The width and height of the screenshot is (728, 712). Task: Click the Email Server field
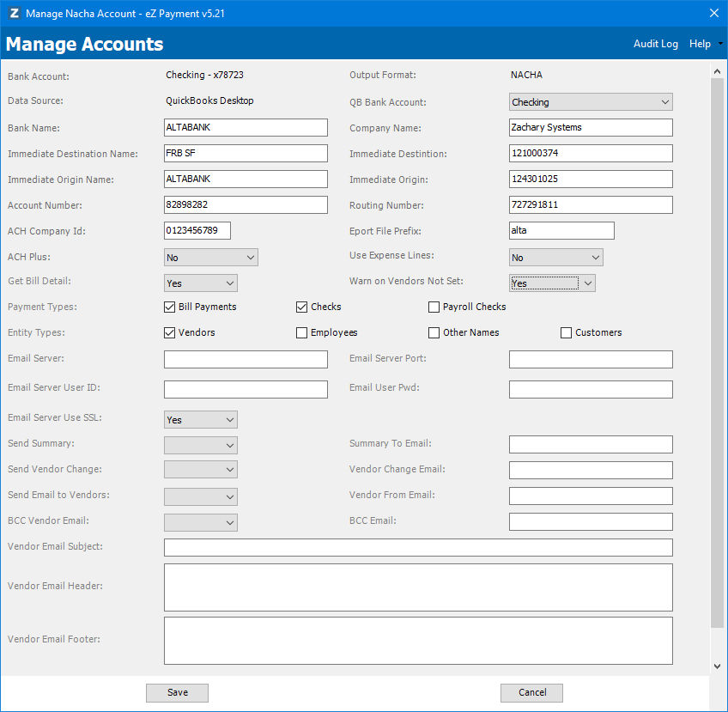[x=246, y=360]
